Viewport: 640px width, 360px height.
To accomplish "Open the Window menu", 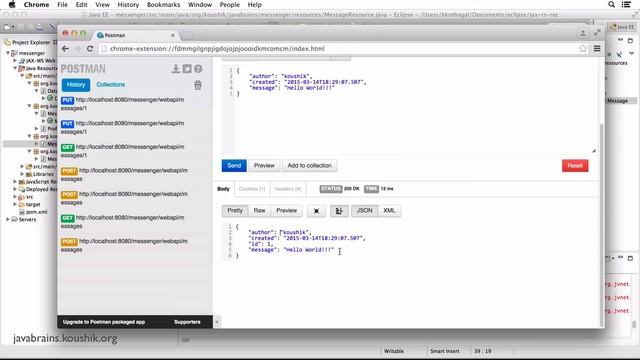I will pos(200,4).
